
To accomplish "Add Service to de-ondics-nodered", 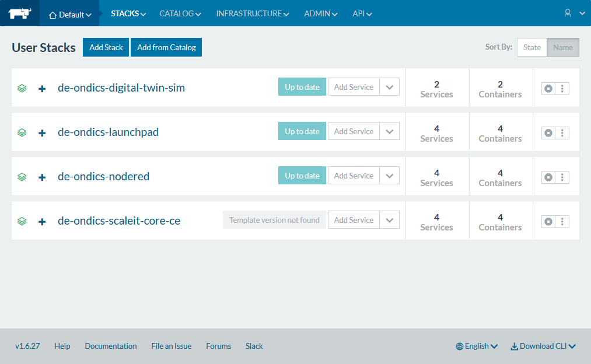I will [354, 176].
